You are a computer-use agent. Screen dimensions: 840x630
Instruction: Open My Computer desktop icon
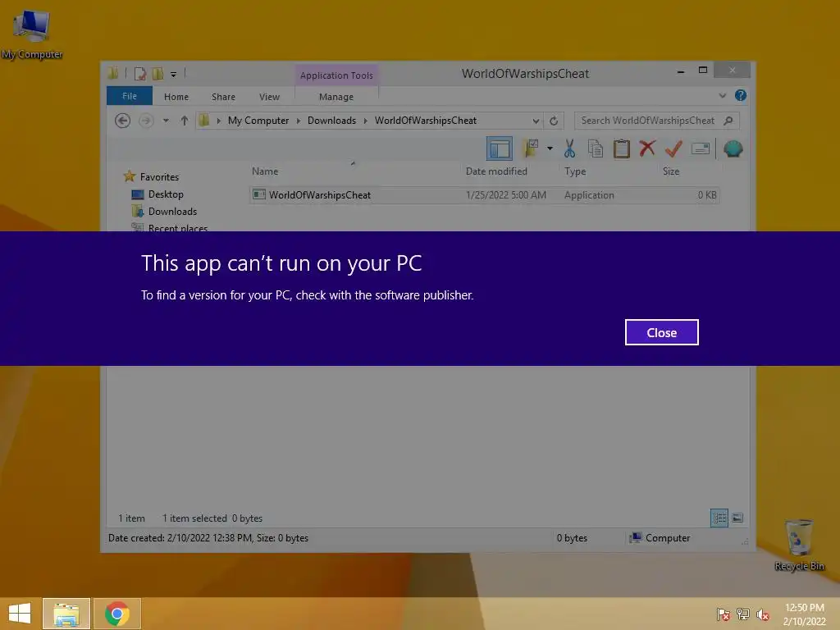32,34
